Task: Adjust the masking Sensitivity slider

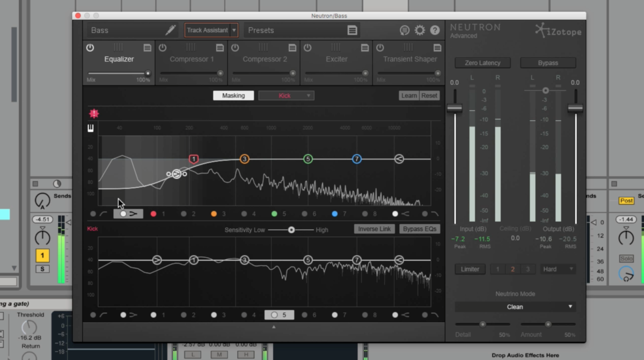Action: pos(291,230)
